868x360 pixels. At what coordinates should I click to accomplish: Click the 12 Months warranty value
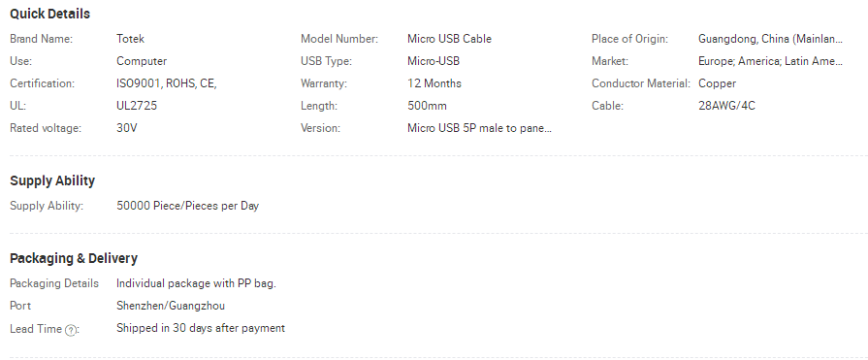pos(434,83)
